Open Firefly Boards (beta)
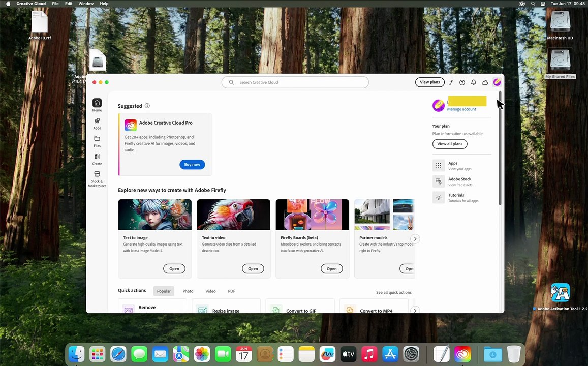This screenshot has width=588, height=366. [x=331, y=268]
